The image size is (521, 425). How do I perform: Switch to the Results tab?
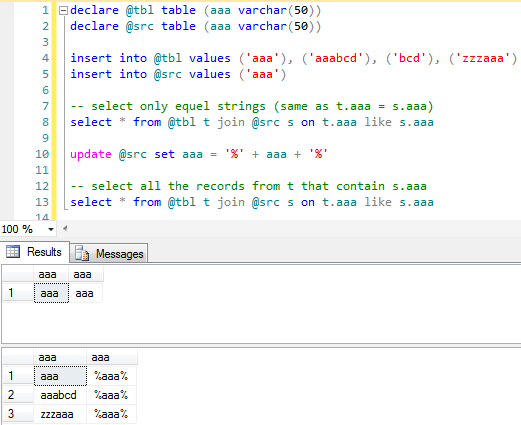(35, 252)
